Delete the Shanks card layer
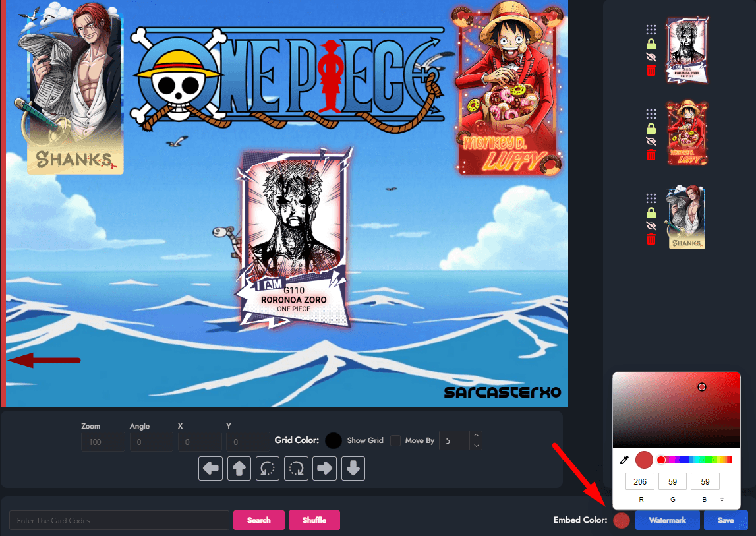This screenshot has width=756, height=536. click(651, 239)
